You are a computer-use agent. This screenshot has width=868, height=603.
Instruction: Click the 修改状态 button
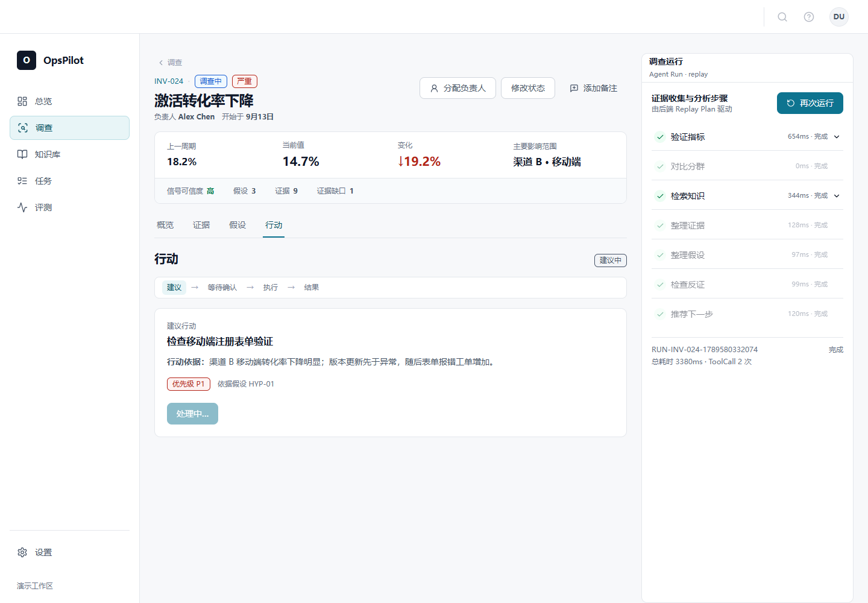(x=528, y=88)
